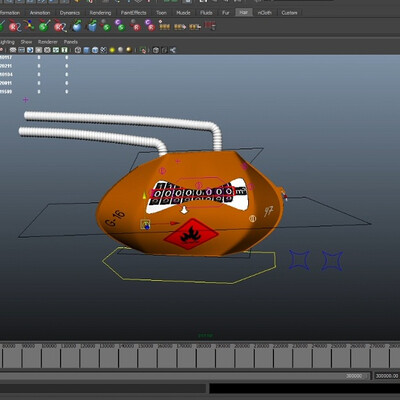This screenshot has height=400, width=400.
Task: Toggle high quality rendering gold sphere icon
Action: (129, 50)
